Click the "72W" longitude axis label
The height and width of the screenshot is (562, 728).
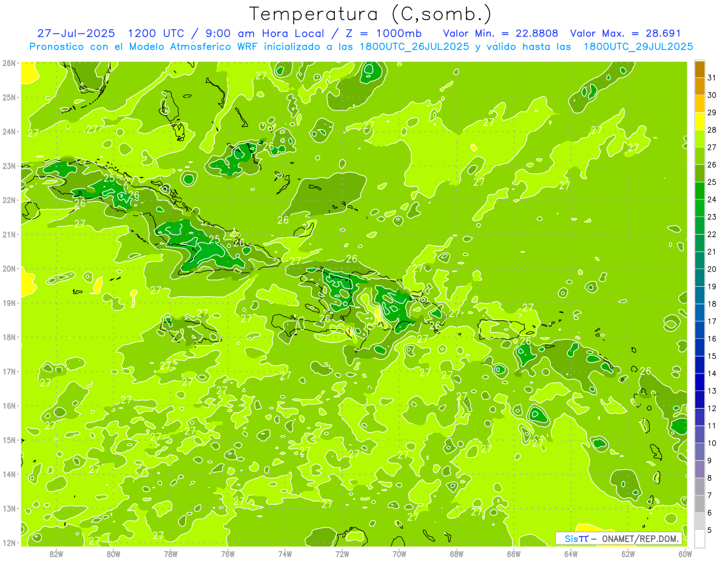(x=342, y=554)
